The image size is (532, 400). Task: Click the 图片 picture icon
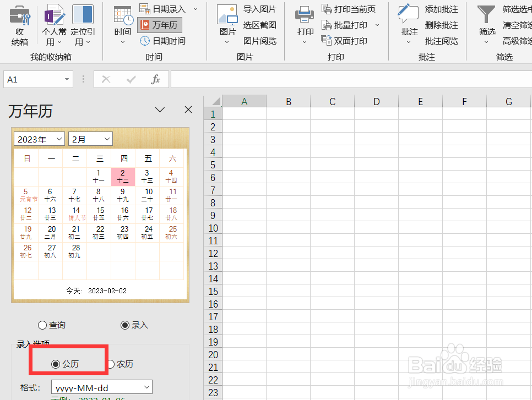pos(227,15)
